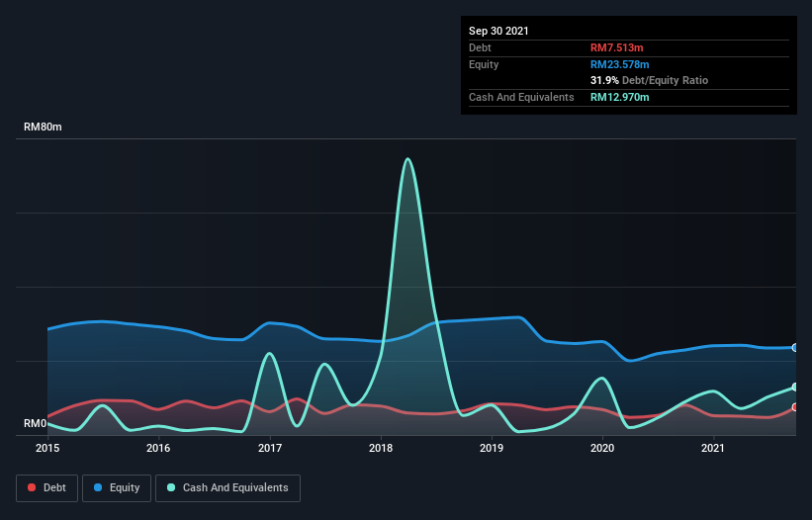This screenshot has height=520, width=812.
Task: Click the blue Equity legend dot
Action: [98, 487]
